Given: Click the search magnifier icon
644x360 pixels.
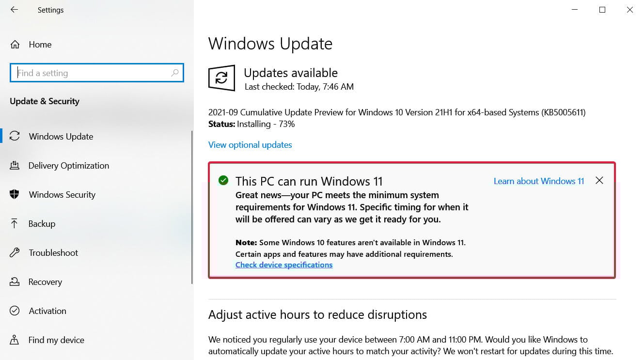Looking at the screenshot, I should coord(175,73).
